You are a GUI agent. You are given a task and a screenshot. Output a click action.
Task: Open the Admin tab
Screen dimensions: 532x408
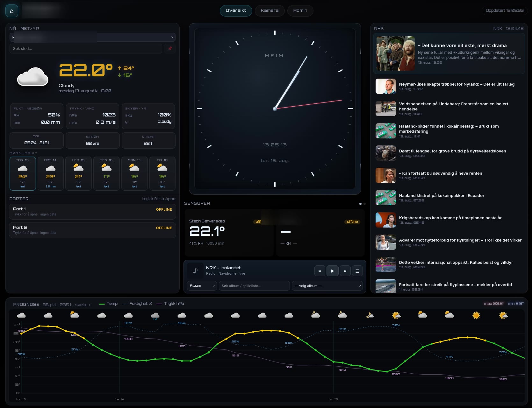pos(300,11)
